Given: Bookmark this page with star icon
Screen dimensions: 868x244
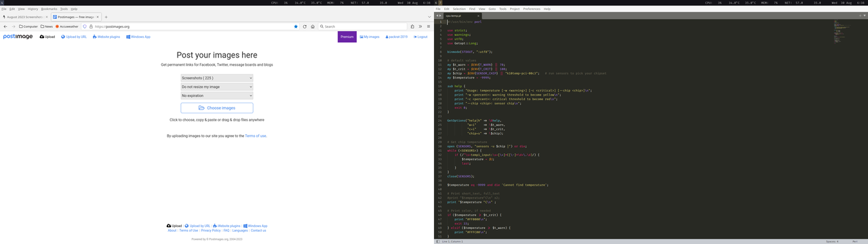Looking at the screenshot, I should coord(296,26).
